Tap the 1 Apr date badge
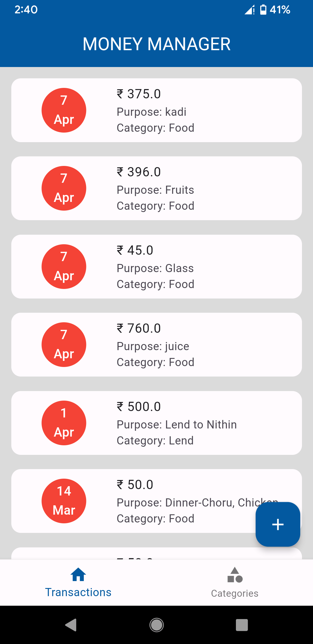The image size is (313, 644). (x=64, y=423)
